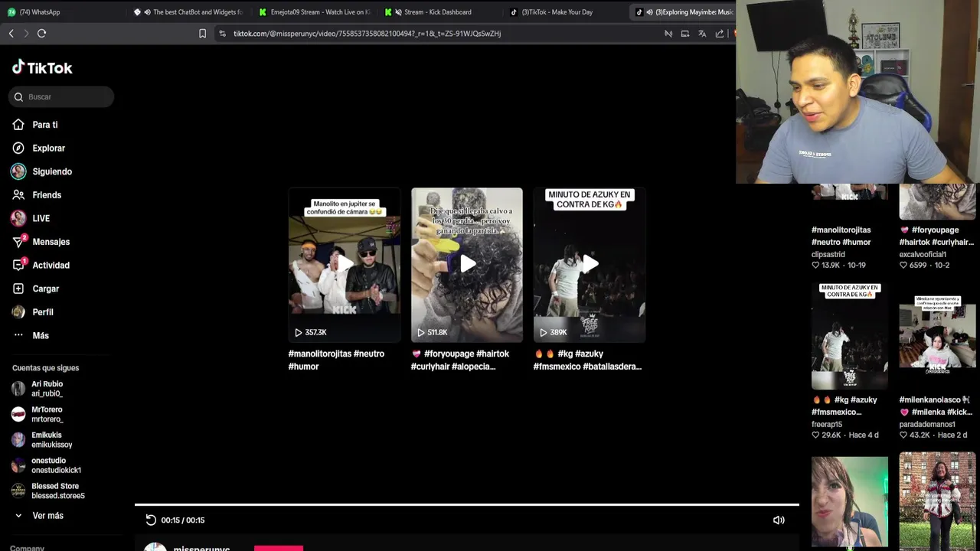The height and width of the screenshot is (551, 980).
Task: Switch to the Emejota09 Stream Kick tab
Action: 314,11
